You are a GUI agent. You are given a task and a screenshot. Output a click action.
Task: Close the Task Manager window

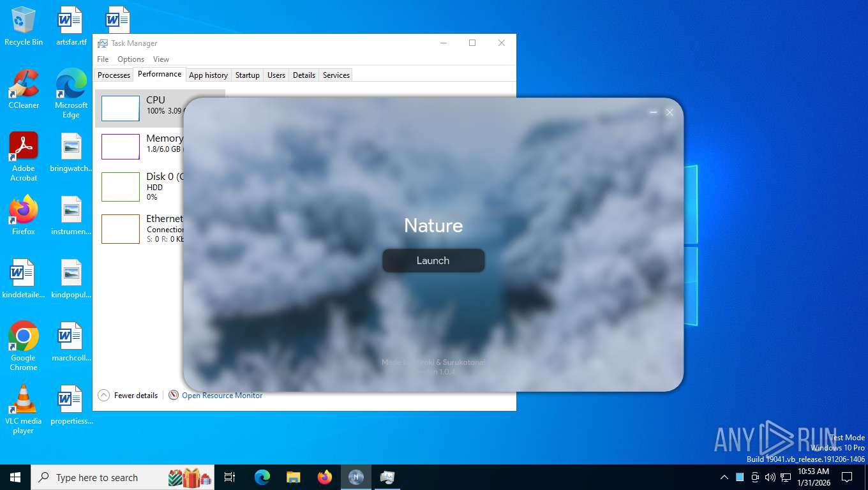click(502, 43)
